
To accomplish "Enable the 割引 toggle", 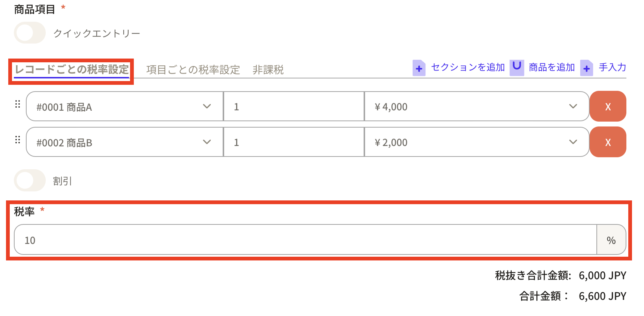I will (x=30, y=181).
